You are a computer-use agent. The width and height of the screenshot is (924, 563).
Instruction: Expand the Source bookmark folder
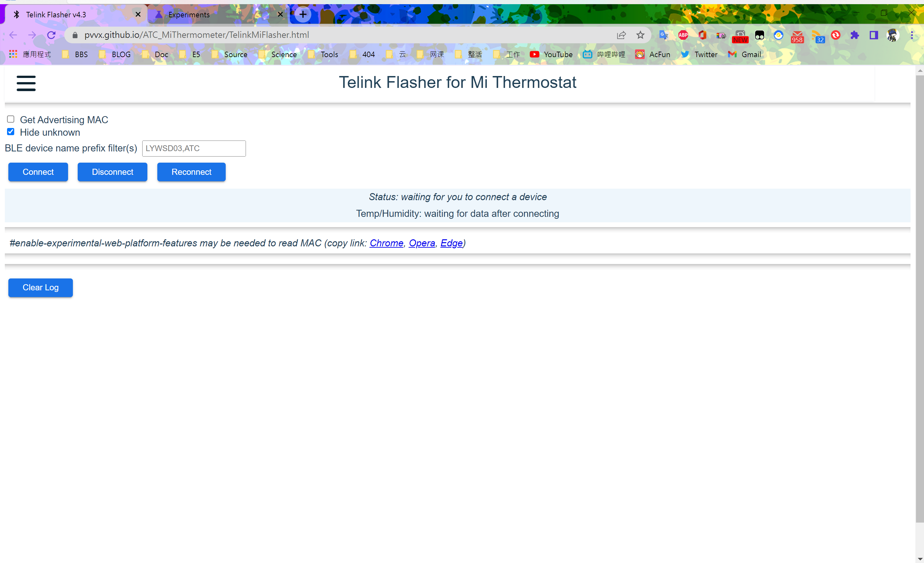[229, 54]
